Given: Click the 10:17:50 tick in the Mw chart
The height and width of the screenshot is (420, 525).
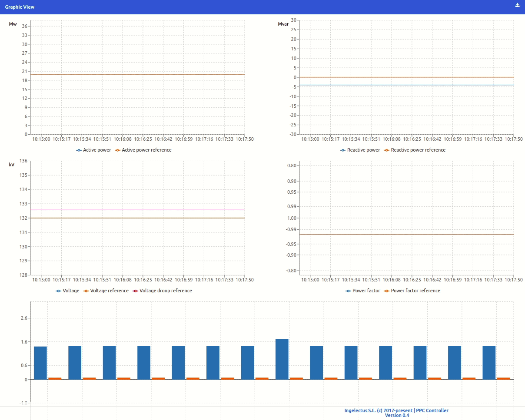Looking at the screenshot, I should (x=245, y=139).
